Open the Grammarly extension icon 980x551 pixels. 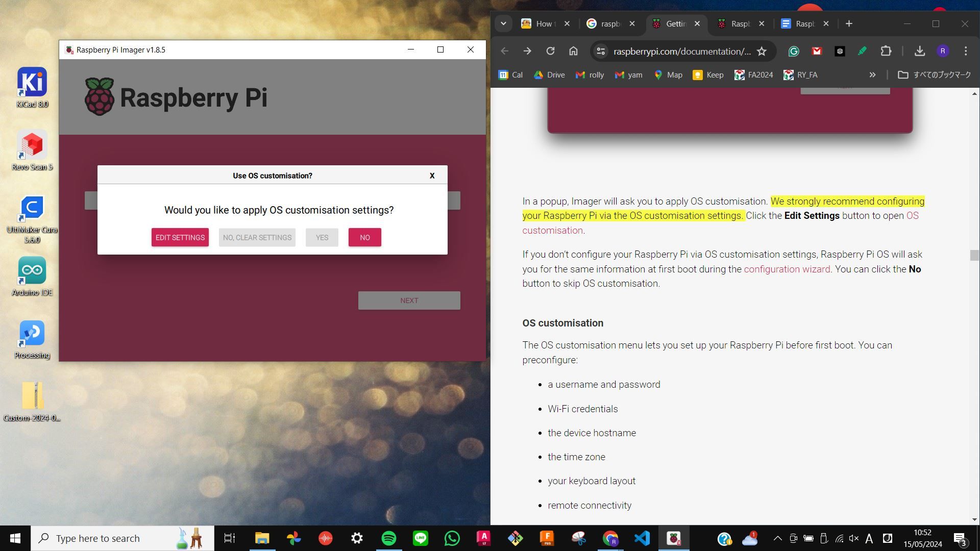click(793, 51)
